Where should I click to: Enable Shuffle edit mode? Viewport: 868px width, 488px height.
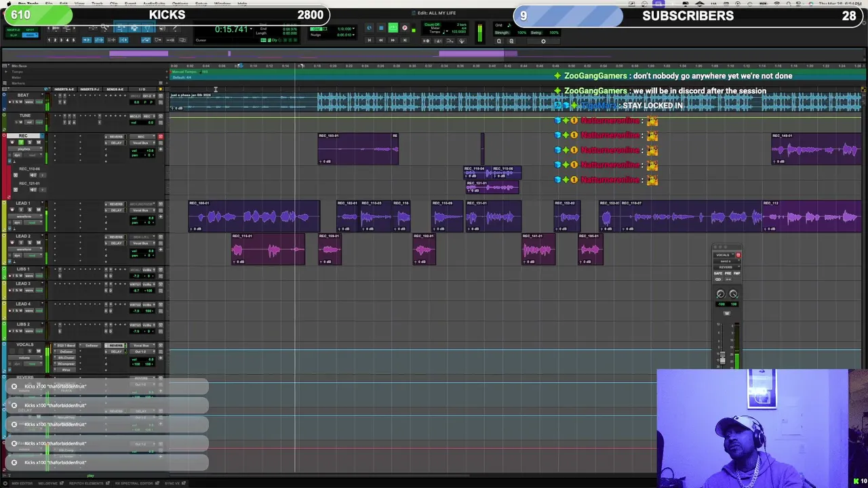click(13, 30)
